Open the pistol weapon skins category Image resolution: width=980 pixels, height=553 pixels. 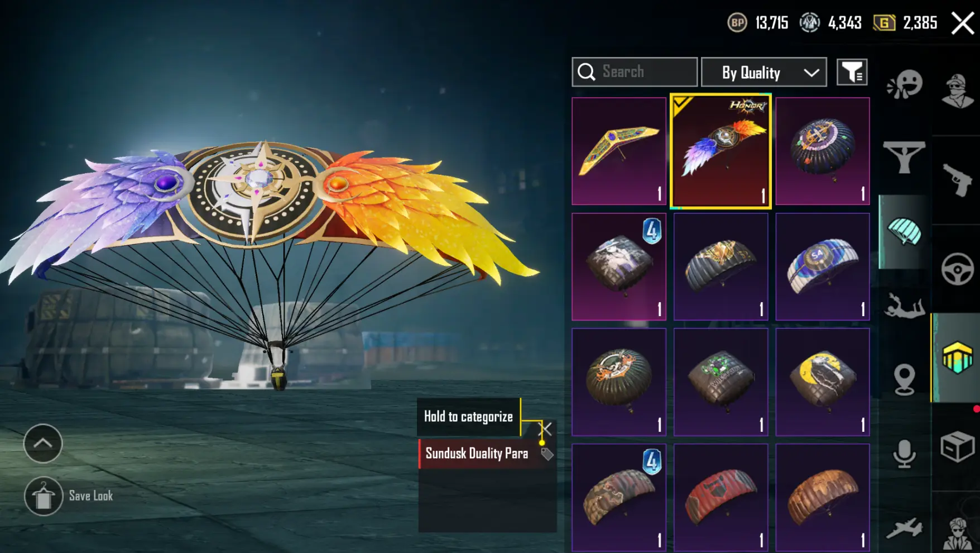pyautogui.click(x=957, y=180)
